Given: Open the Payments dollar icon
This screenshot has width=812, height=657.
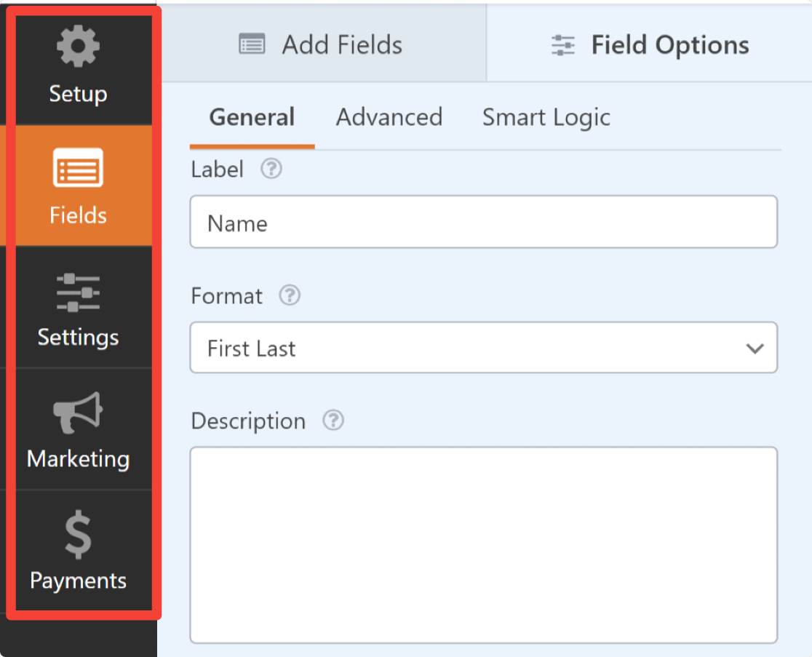Looking at the screenshot, I should (78, 535).
